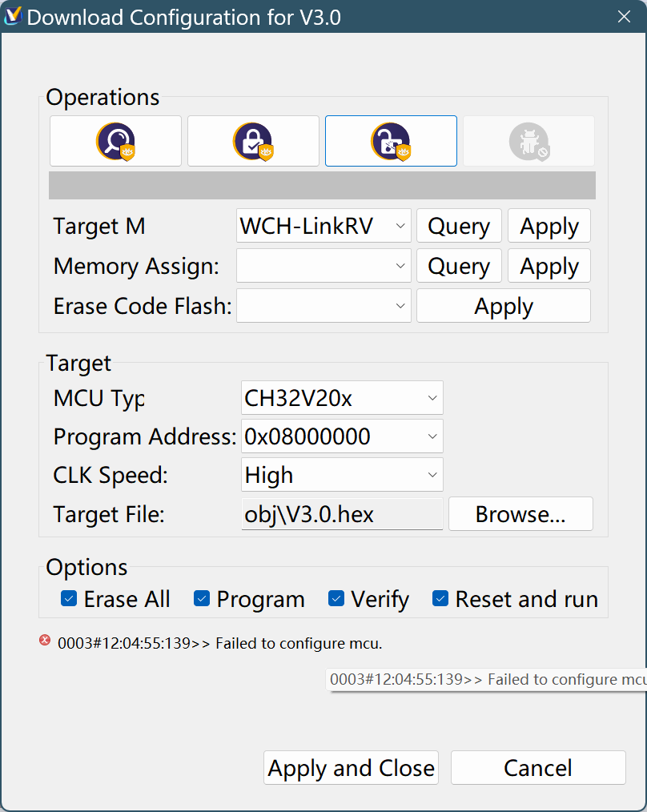Open the WCH-LinkRV target mode dropdown

click(x=323, y=227)
